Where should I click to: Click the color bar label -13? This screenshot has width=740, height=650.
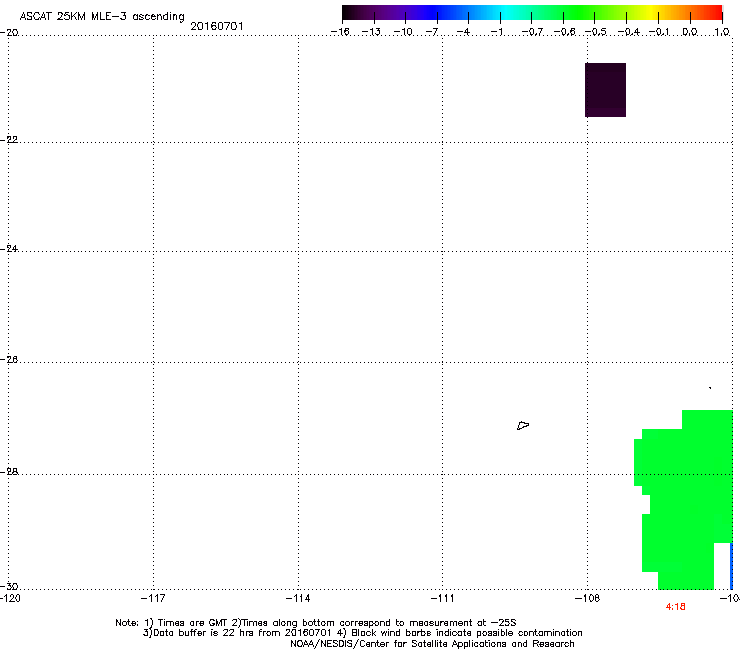tap(371, 32)
